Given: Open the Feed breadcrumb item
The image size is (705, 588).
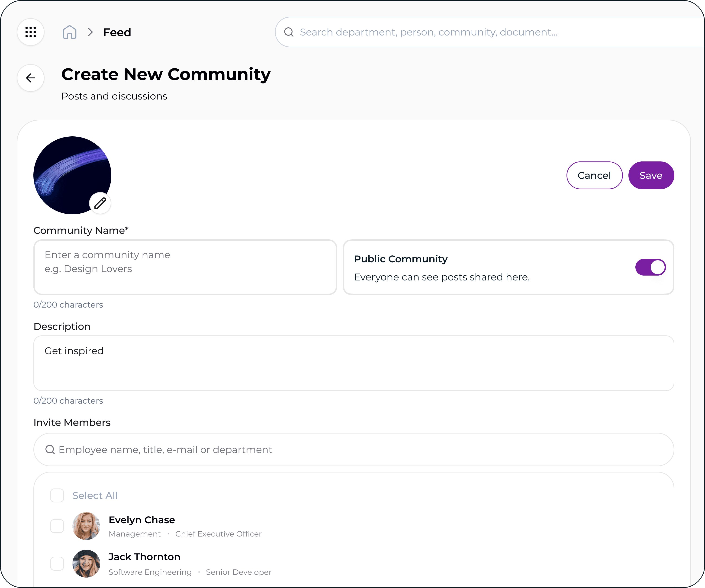Looking at the screenshot, I should (x=117, y=32).
